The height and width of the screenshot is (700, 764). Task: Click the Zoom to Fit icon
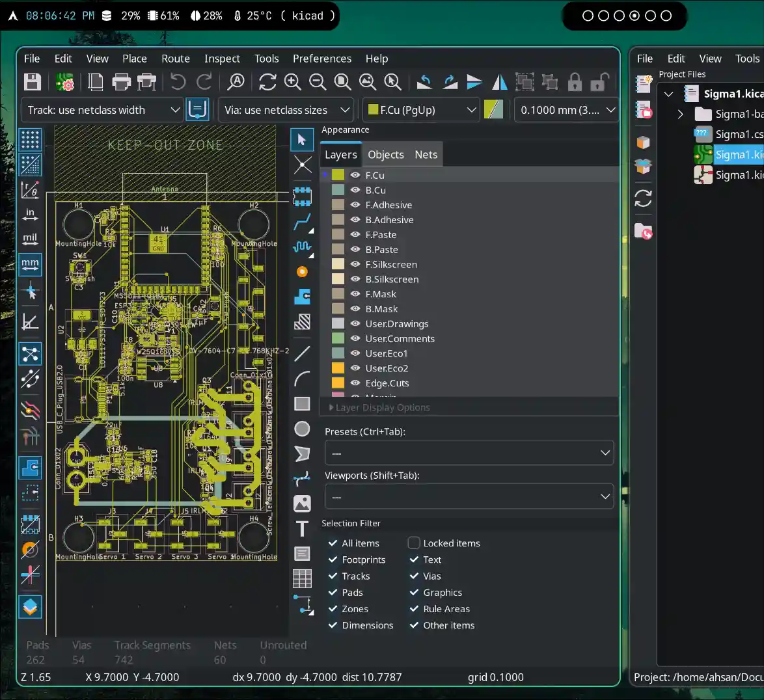click(x=342, y=82)
